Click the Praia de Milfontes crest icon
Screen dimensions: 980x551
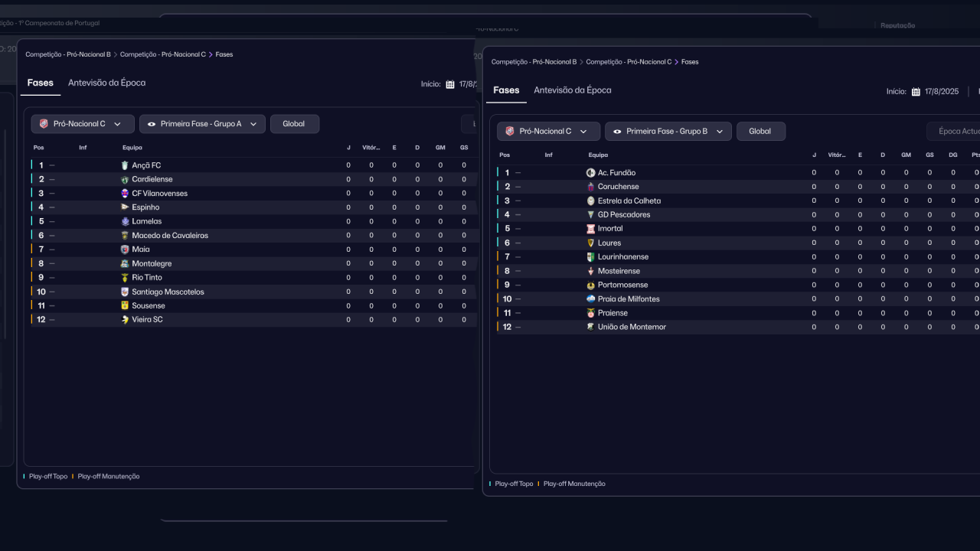tap(590, 299)
